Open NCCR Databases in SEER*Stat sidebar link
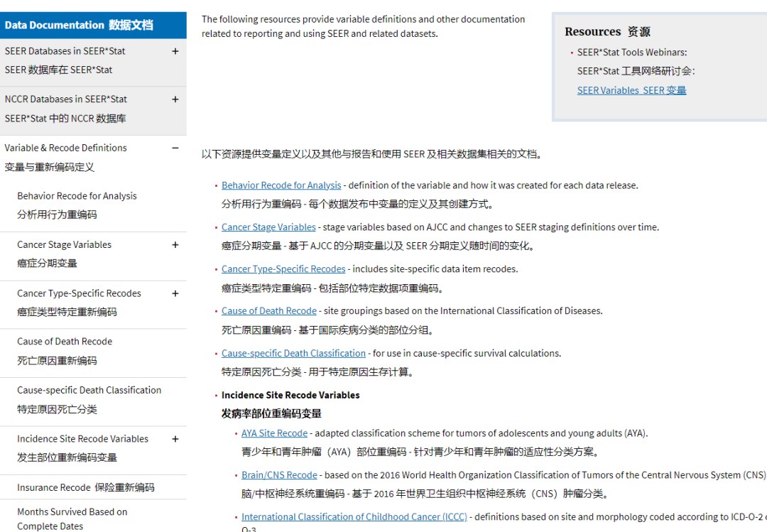 (x=65, y=109)
